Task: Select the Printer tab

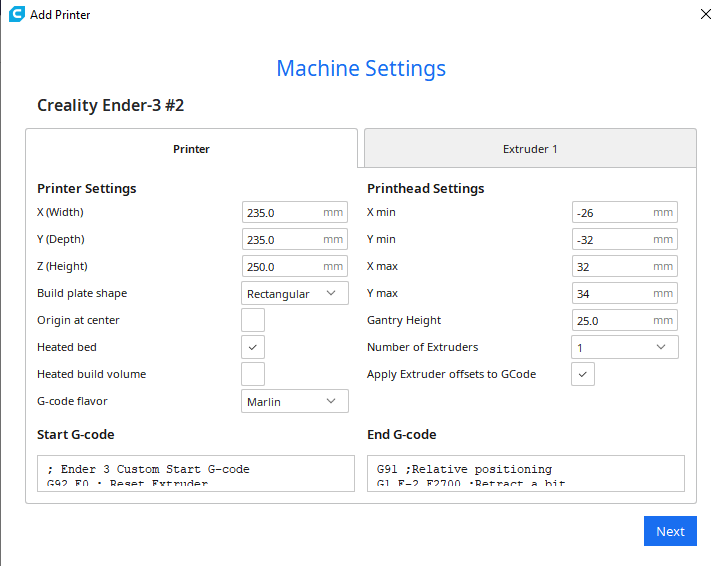Action: 191,149
